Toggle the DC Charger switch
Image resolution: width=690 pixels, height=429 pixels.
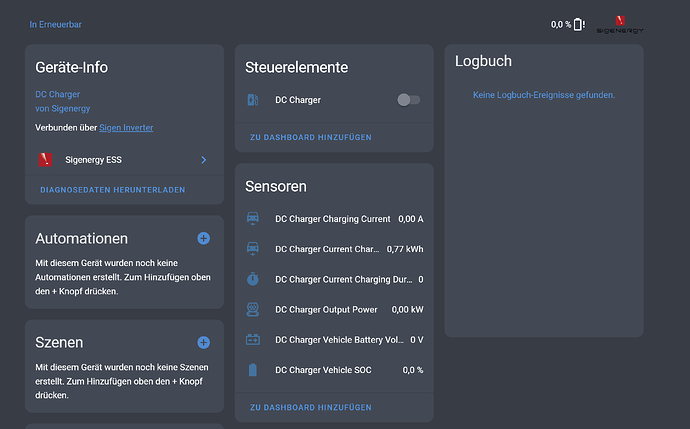408,100
